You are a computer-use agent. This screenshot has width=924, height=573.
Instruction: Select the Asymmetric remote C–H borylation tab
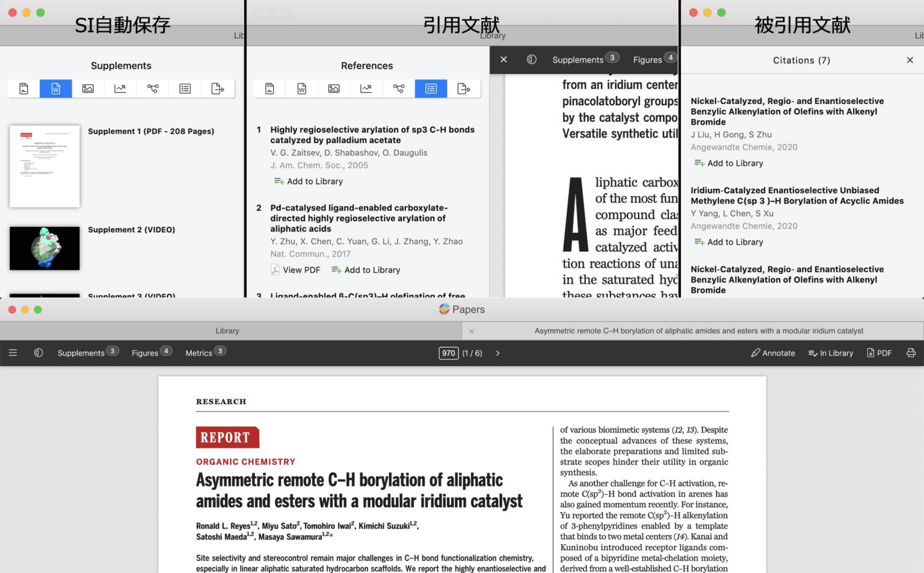(x=692, y=331)
